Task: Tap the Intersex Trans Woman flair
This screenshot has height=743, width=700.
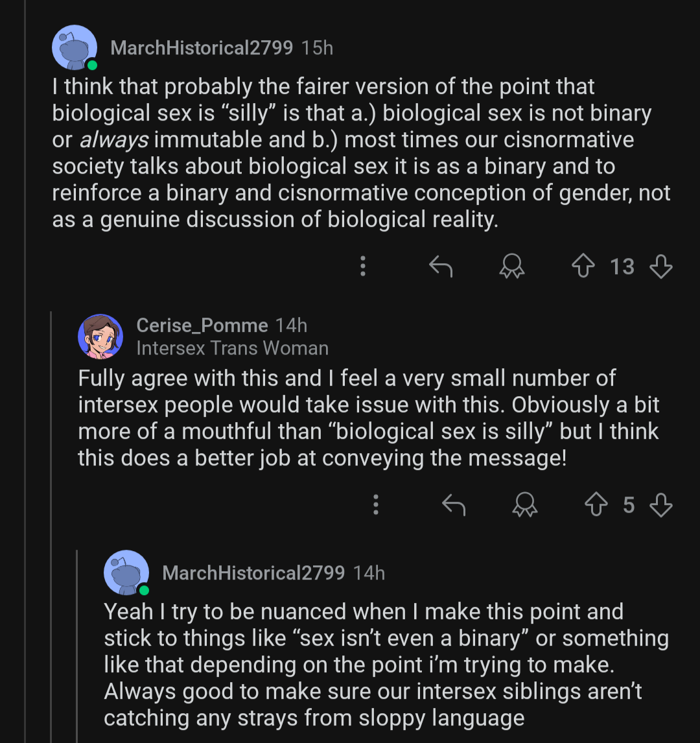Action: (x=232, y=348)
